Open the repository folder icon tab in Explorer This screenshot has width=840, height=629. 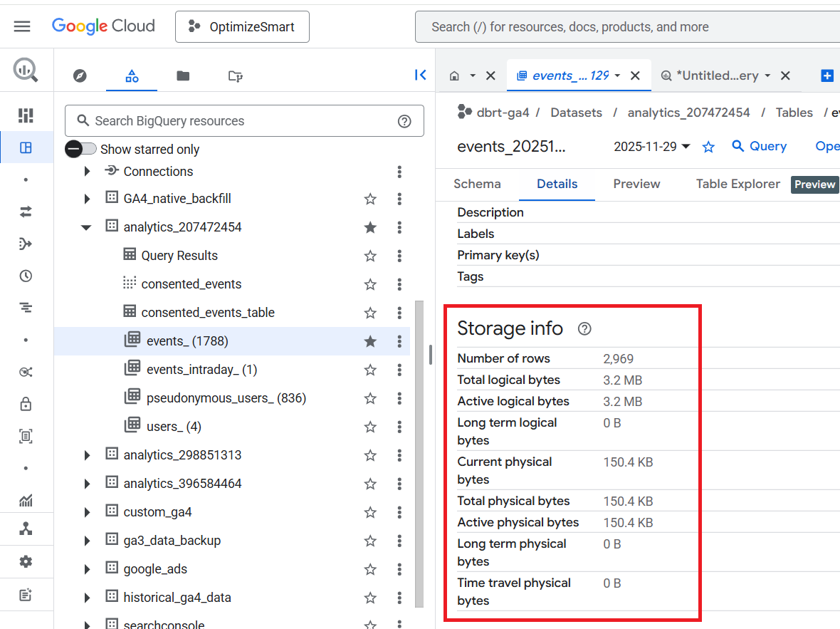tap(183, 76)
